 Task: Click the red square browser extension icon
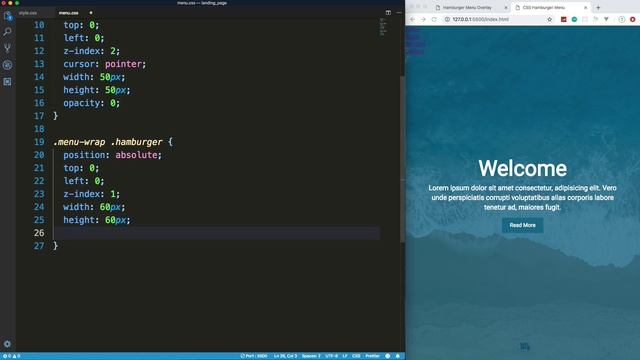[563, 19]
